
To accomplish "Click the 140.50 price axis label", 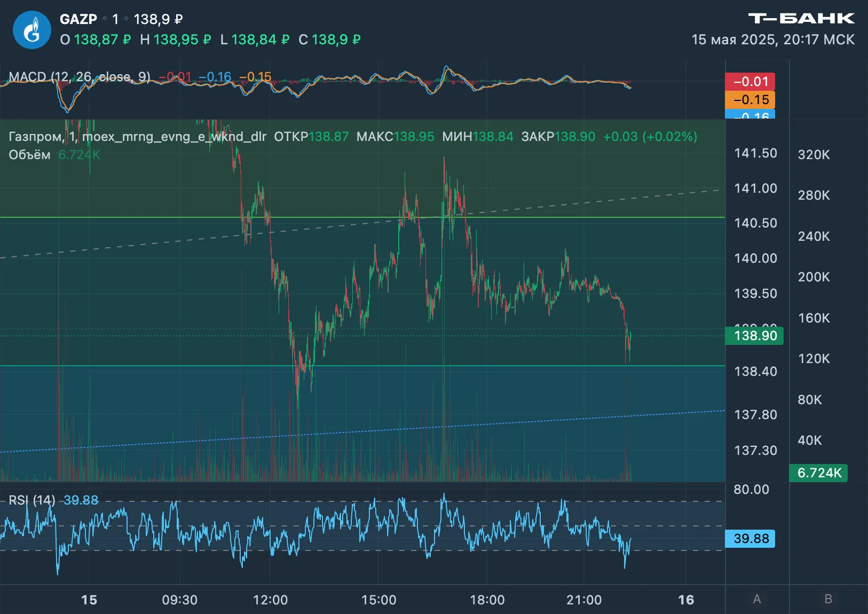I will (755, 223).
